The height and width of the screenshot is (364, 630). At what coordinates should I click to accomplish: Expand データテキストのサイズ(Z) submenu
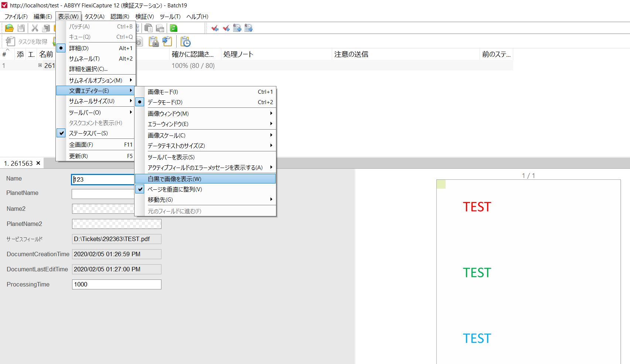click(x=205, y=145)
